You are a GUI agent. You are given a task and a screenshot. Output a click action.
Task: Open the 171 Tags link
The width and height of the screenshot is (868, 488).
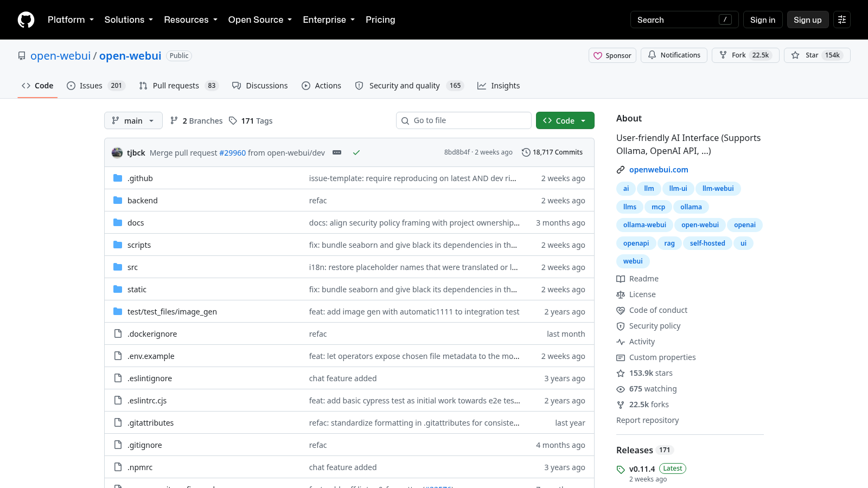click(x=251, y=120)
